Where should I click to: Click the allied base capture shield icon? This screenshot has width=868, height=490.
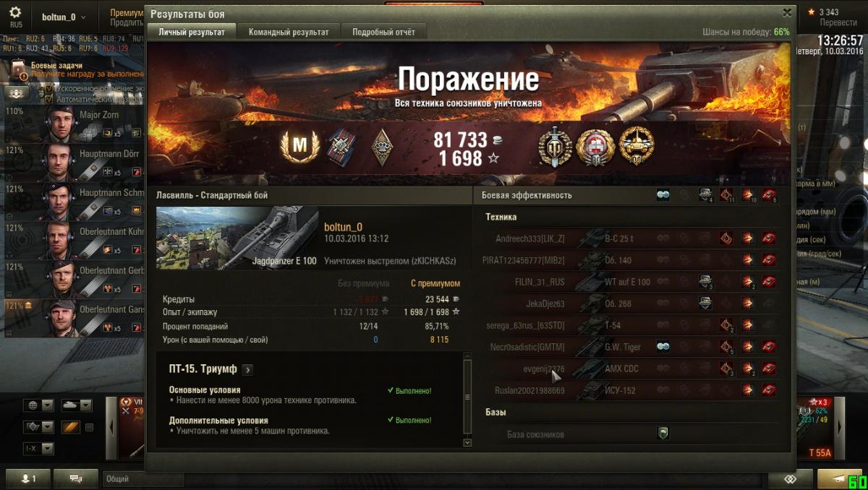pyautogui.click(x=663, y=434)
